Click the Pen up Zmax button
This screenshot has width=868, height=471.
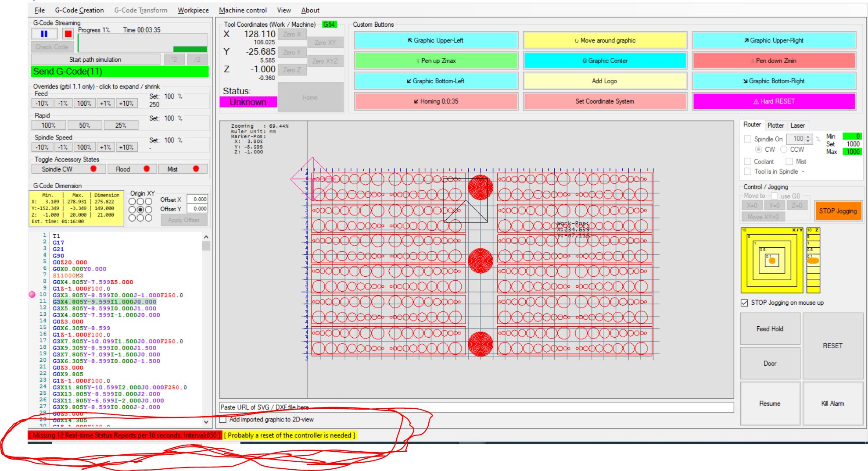[x=436, y=61]
